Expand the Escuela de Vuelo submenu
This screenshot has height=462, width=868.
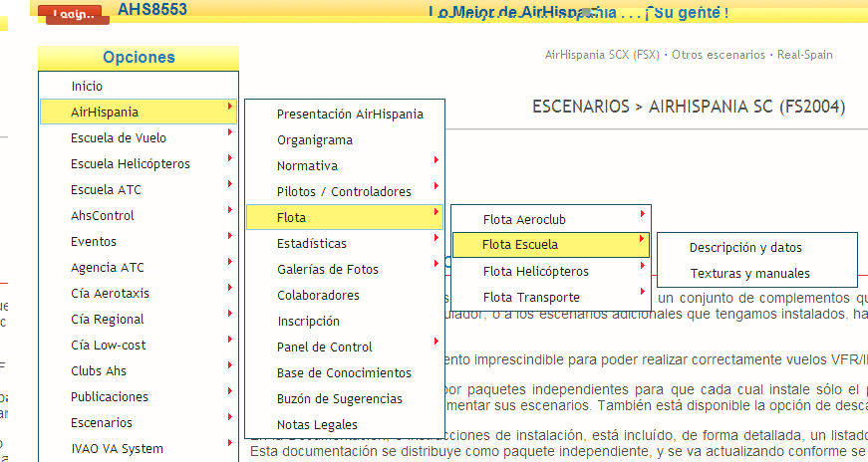119,138
